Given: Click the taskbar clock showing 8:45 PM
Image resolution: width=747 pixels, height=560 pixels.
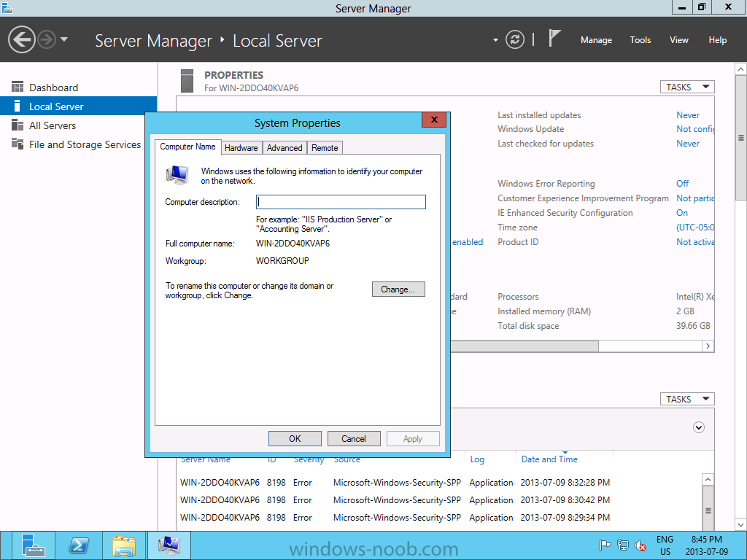Looking at the screenshot, I should point(706,545).
